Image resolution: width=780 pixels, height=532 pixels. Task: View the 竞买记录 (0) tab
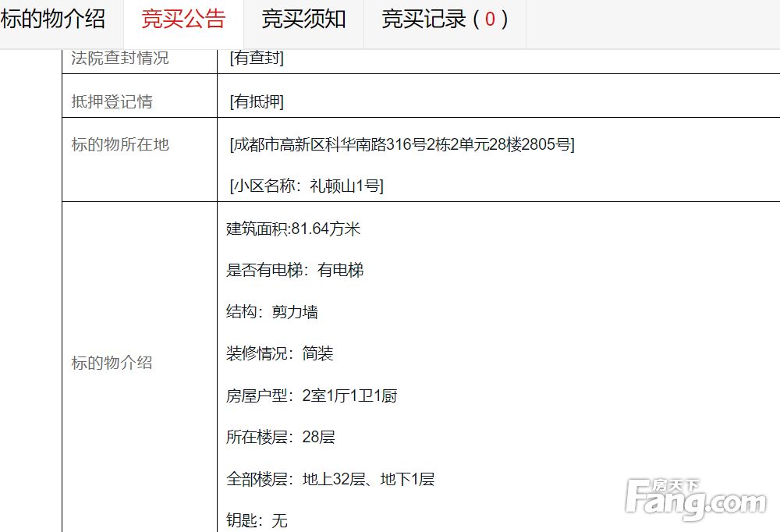point(445,20)
